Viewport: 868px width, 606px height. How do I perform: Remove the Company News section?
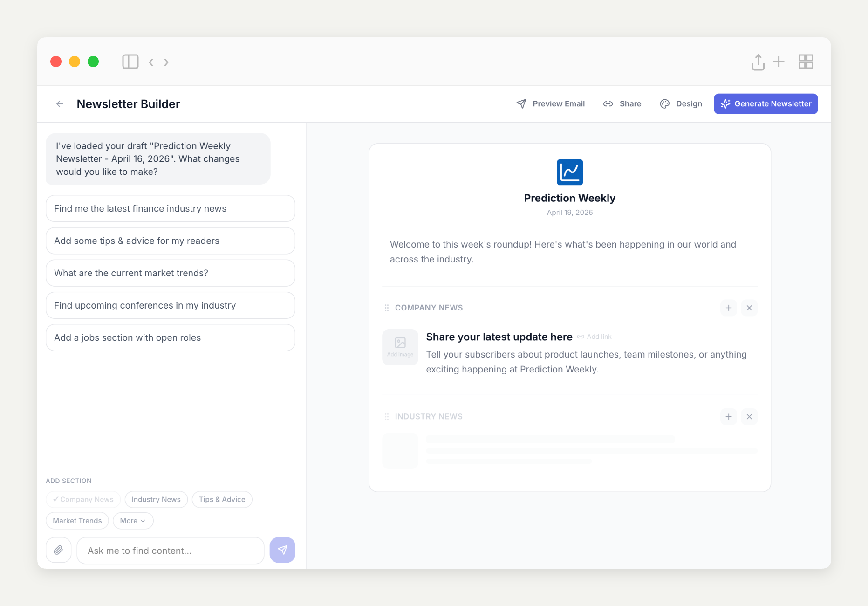(x=749, y=308)
